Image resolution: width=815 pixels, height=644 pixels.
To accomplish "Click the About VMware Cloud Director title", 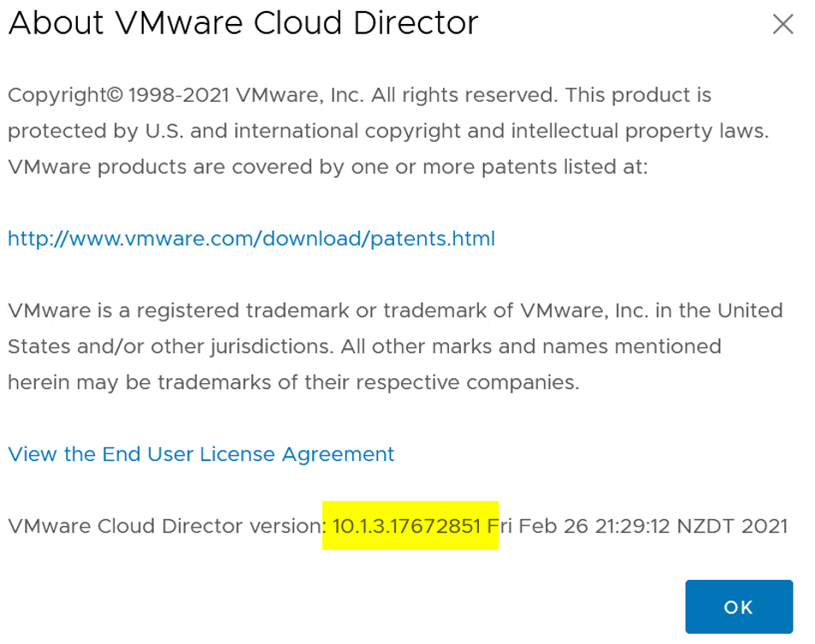I will [243, 23].
